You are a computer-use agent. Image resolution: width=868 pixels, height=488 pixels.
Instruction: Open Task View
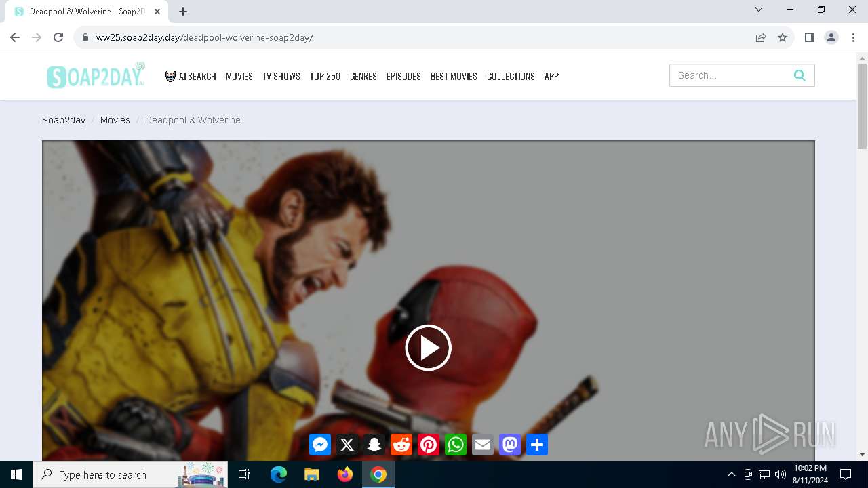pos(244,474)
